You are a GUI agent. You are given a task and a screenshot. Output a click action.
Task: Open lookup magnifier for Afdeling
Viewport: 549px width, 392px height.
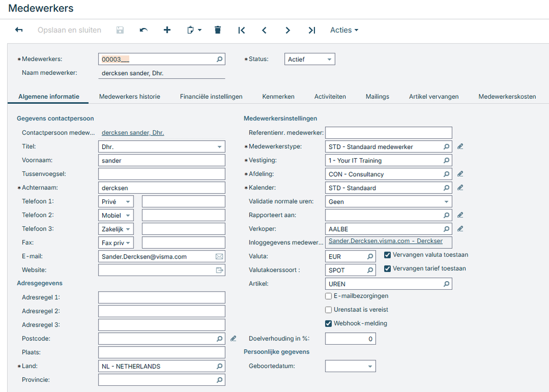click(446, 174)
